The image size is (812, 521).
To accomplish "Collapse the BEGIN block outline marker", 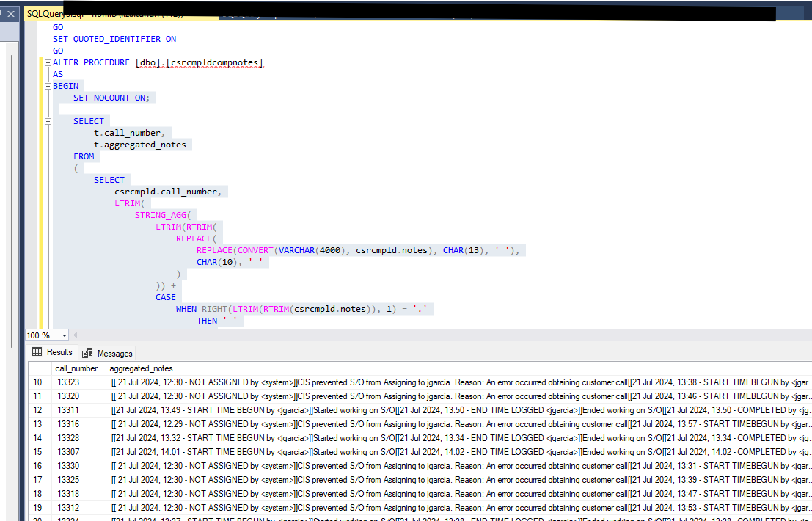I will pyautogui.click(x=48, y=86).
